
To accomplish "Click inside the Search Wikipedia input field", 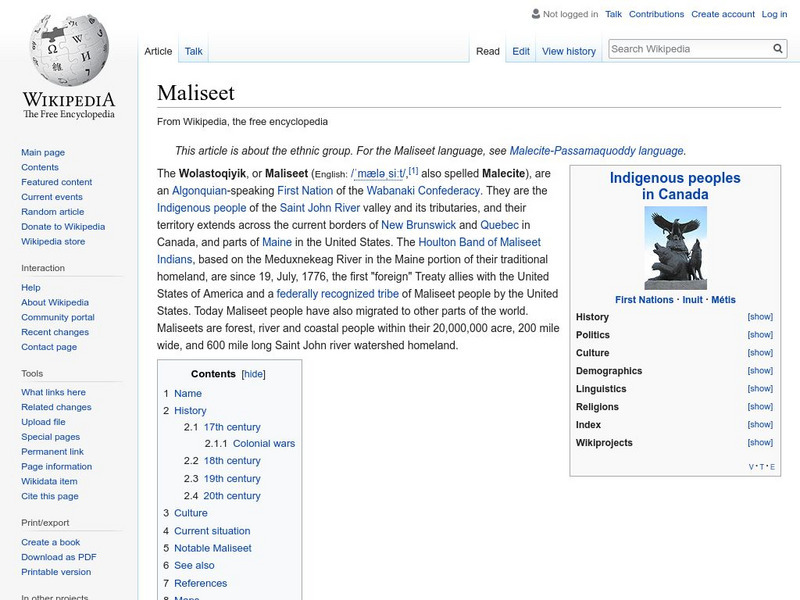I will click(x=690, y=47).
